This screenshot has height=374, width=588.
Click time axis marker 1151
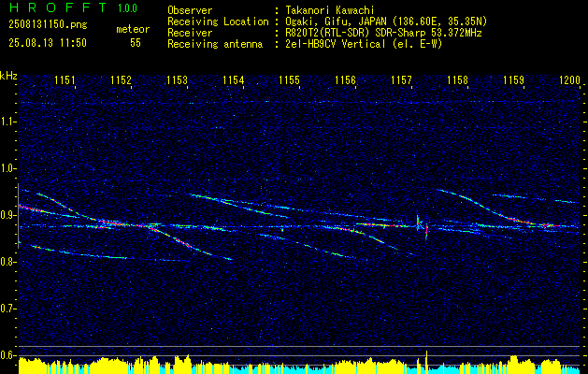click(x=65, y=79)
